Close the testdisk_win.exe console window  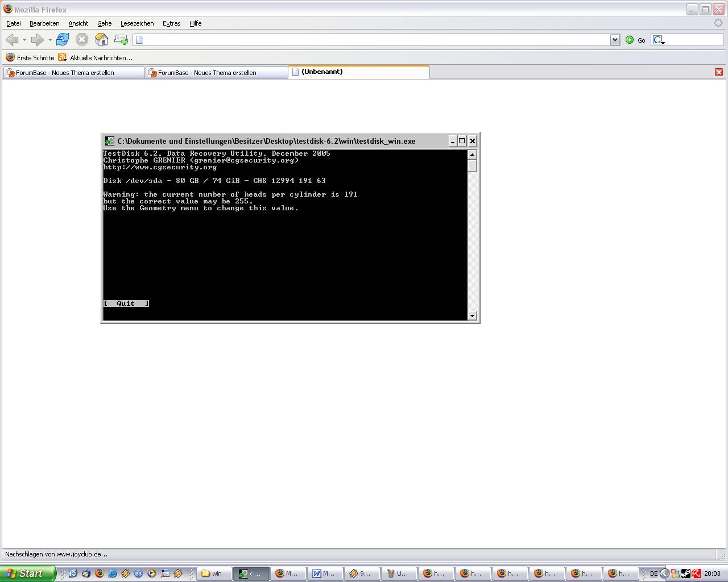[472, 141]
